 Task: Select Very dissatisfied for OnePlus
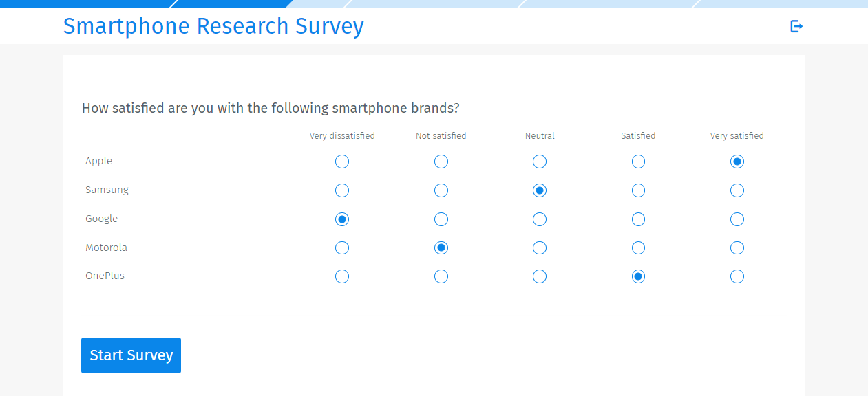(342, 276)
